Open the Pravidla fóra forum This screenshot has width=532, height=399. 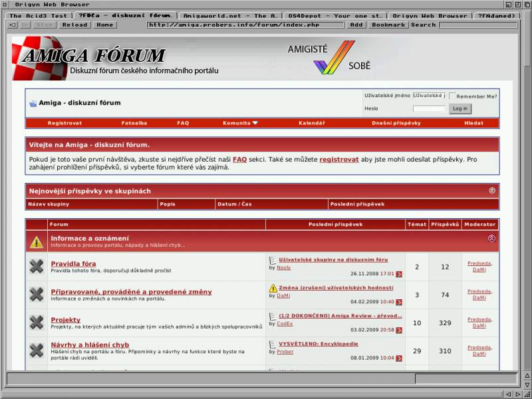point(73,263)
